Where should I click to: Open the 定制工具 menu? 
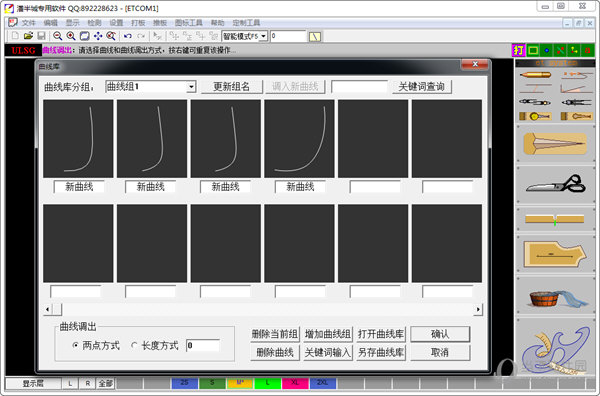[246, 23]
